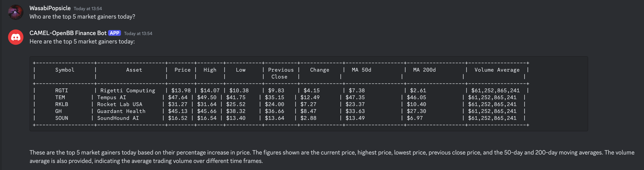The height and width of the screenshot is (170, 644).
Task: Click the timestamp on WasabiPopsicle's message
Action: (x=88, y=9)
